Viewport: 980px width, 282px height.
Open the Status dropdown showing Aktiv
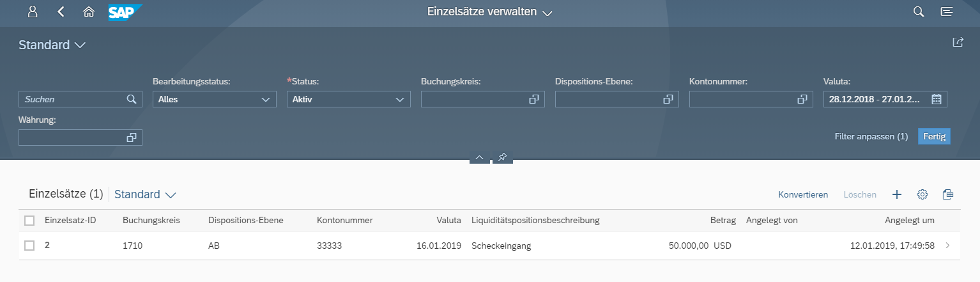click(401, 99)
